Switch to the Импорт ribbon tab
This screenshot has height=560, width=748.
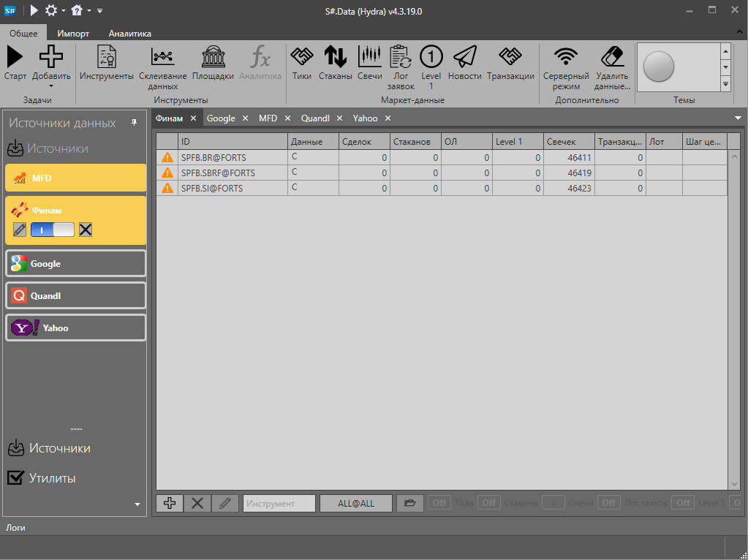coord(73,34)
